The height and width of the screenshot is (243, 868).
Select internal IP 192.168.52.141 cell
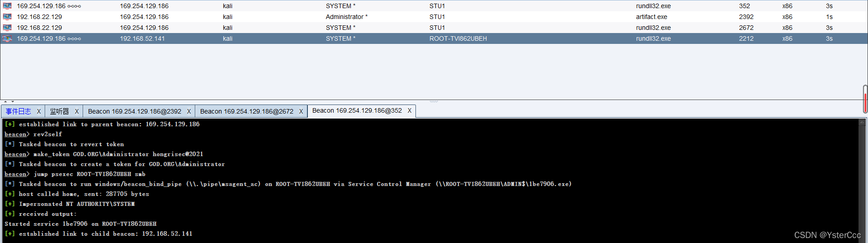click(x=142, y=38)
